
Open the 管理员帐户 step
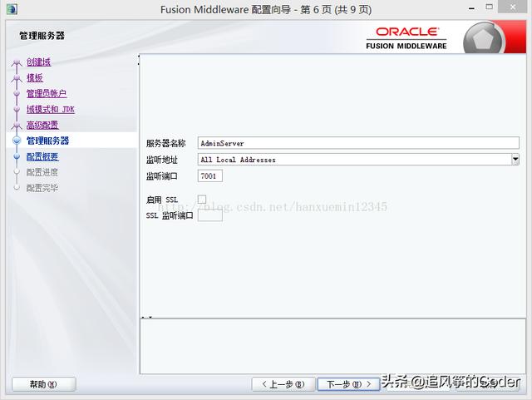[47, 93]
